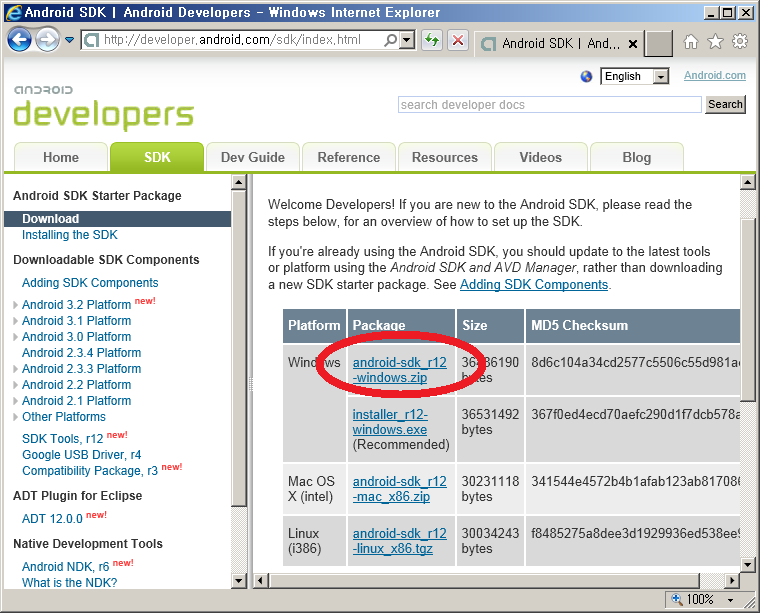Download android-sdk_r12-mac_x86.zip
The height and width of the screenshot is (613, 760).
coord(399,489)
